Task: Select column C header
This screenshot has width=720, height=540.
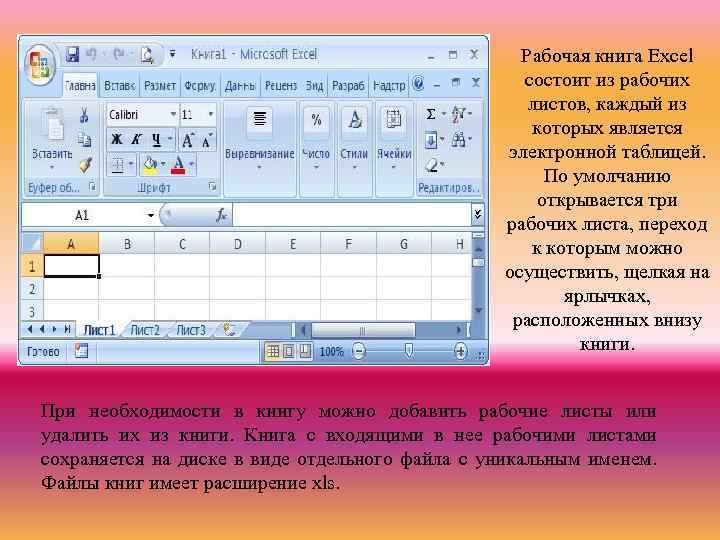Action: point(182,243)
